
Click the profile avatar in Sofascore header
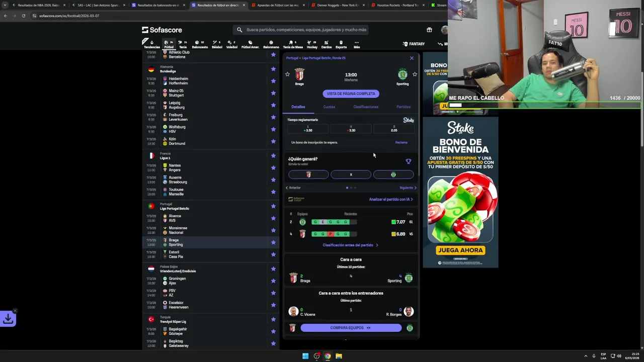point(444,30)
